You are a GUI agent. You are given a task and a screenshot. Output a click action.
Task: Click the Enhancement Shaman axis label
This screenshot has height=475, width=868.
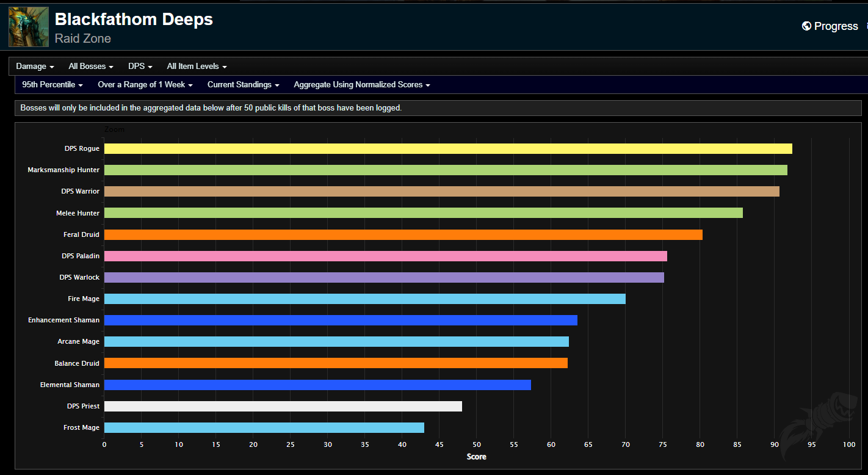coord(63,320)
